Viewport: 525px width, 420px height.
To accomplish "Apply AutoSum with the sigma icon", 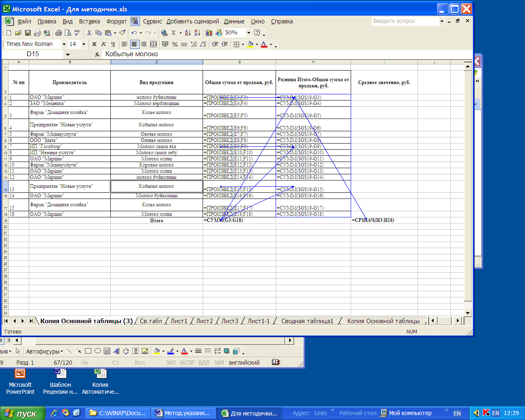I will pos(174,33).
